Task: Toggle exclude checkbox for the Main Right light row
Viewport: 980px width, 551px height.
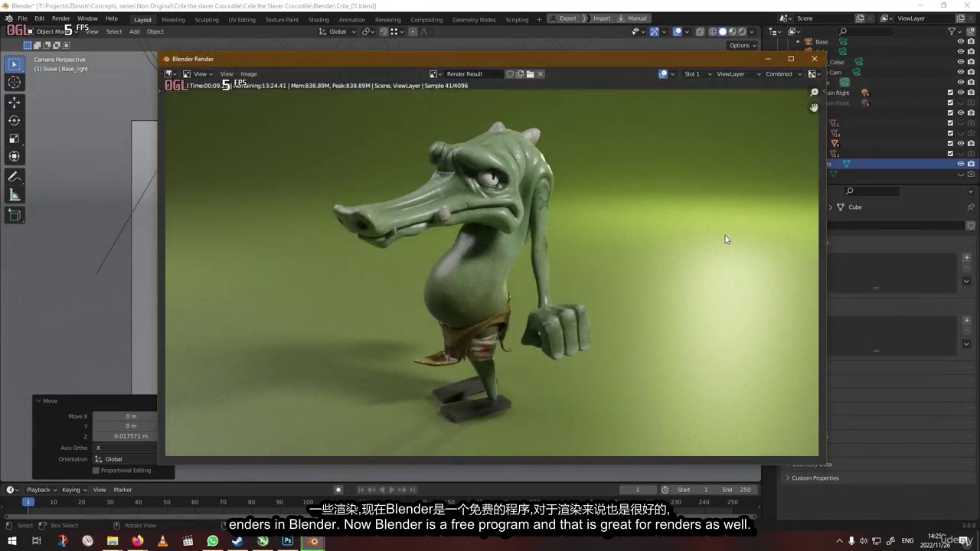Action: point(950,93)
